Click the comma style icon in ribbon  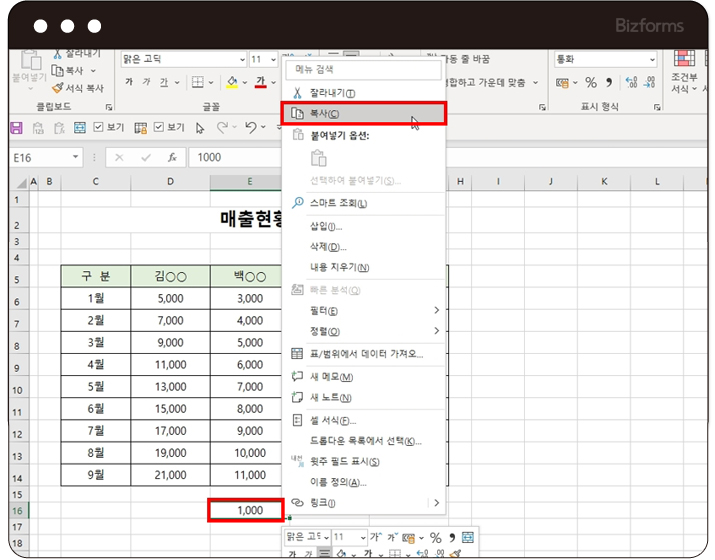pos(608,82)
